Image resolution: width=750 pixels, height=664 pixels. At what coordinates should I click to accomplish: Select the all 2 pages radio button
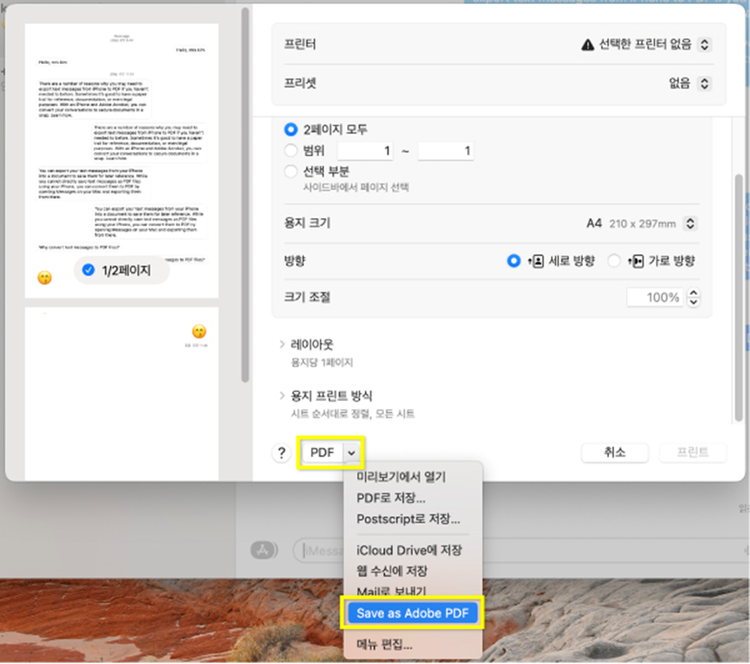click(291, 129)
